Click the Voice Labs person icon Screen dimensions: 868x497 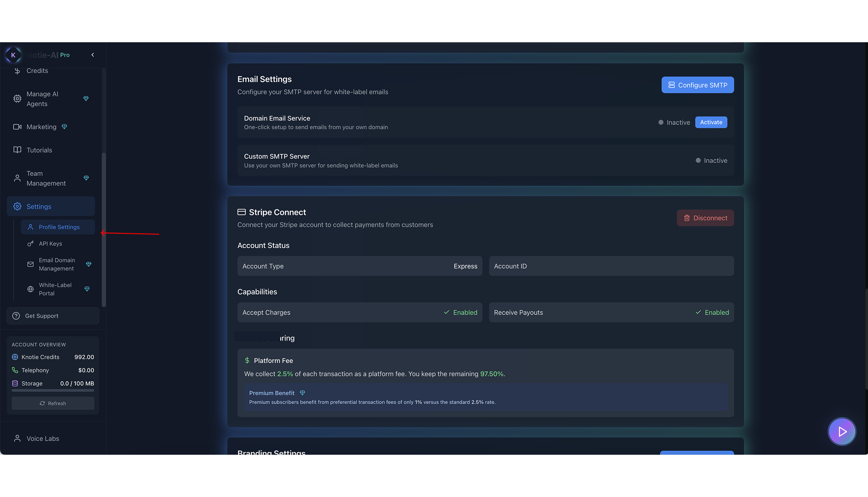[17, 439]
